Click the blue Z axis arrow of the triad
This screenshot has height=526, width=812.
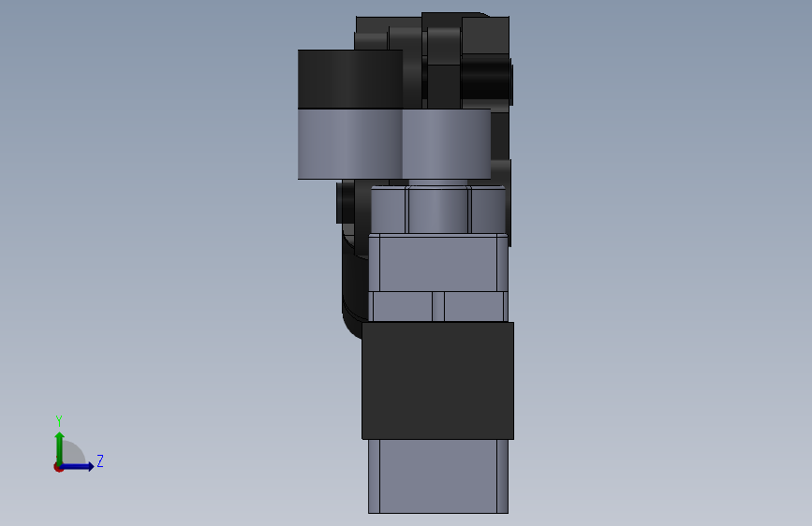pos(78,466)
